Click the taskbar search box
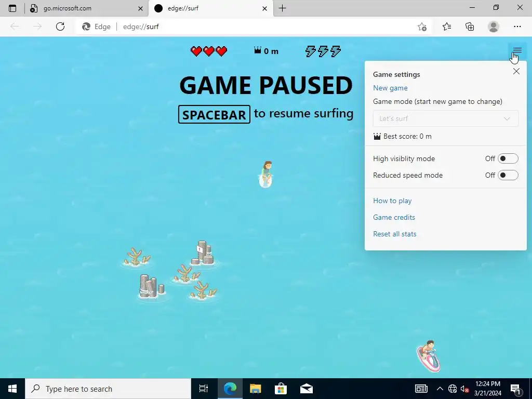 click(x=108, y=389)
